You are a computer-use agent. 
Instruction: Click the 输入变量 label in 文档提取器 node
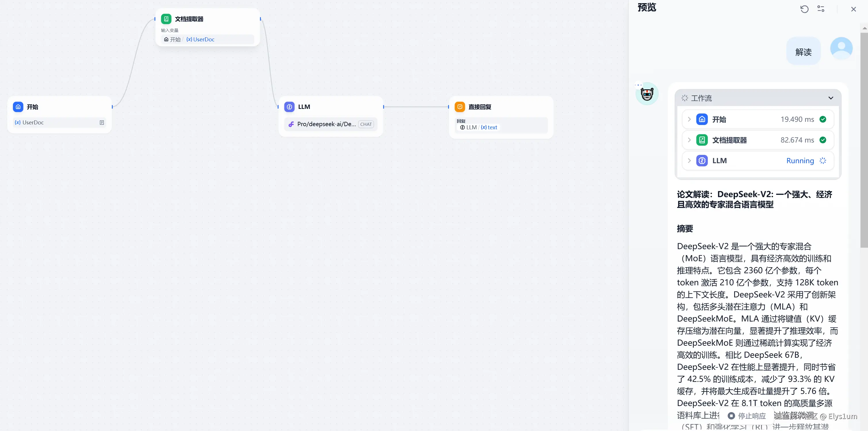tap(169, 30)
